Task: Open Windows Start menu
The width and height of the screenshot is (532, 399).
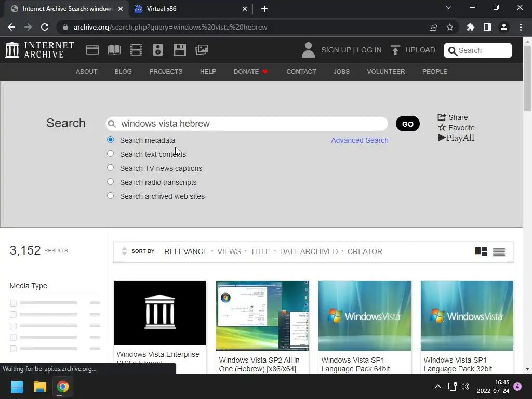Action: tap(17, 387)
